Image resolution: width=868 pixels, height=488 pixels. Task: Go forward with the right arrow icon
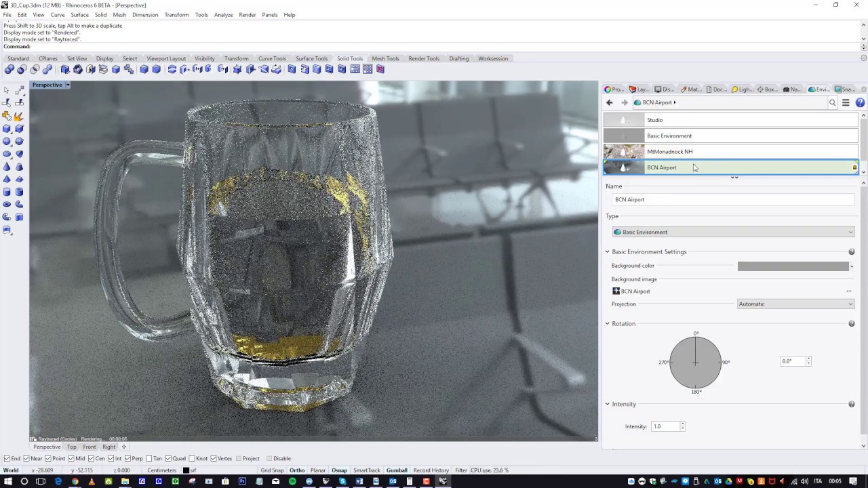[x=625, y=102]
